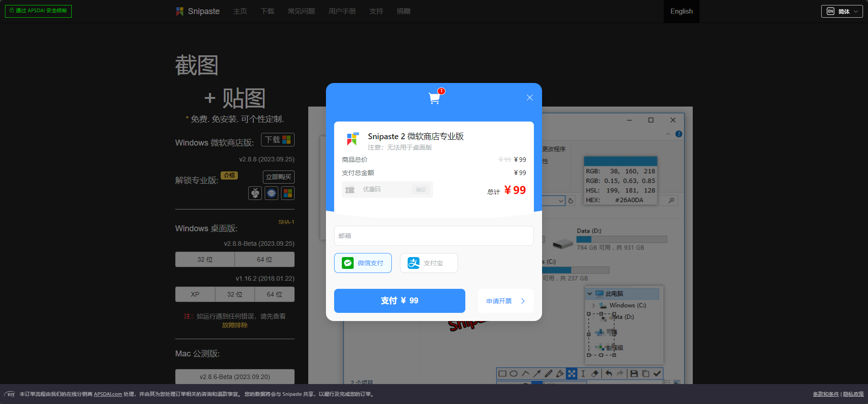
Task: Download the v1.16.2 64 位 build
Action: (275, 294)
